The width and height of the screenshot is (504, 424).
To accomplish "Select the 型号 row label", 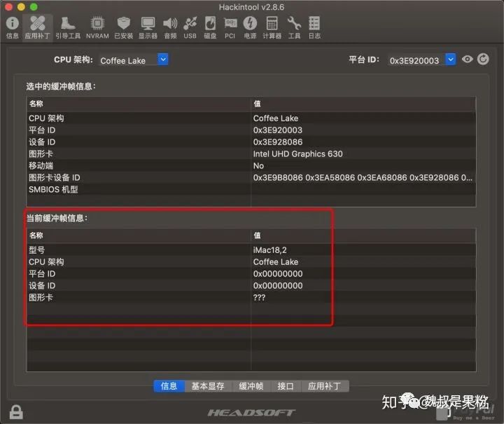I will 36,250.
